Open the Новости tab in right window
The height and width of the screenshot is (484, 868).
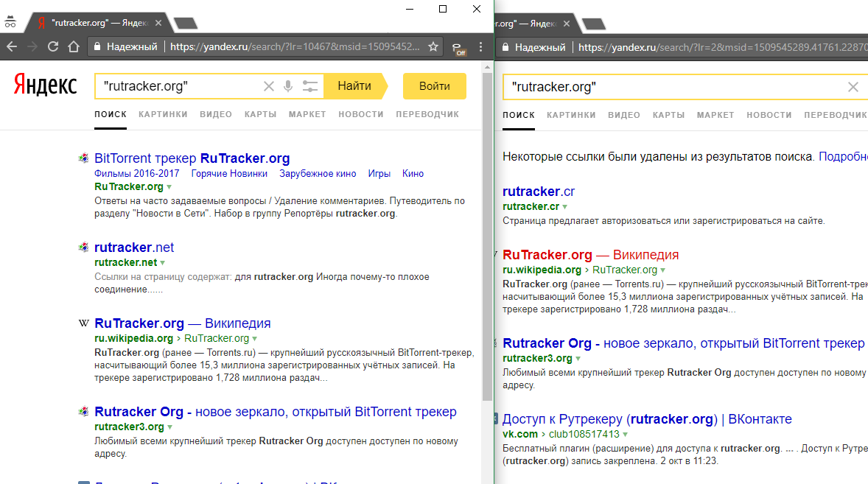tap(769, 115)
